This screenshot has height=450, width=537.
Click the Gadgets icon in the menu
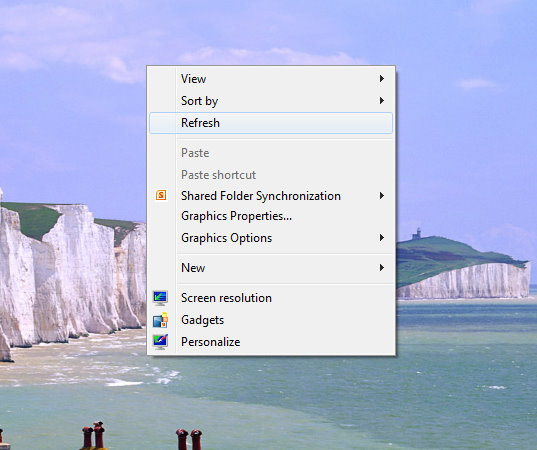160,320
